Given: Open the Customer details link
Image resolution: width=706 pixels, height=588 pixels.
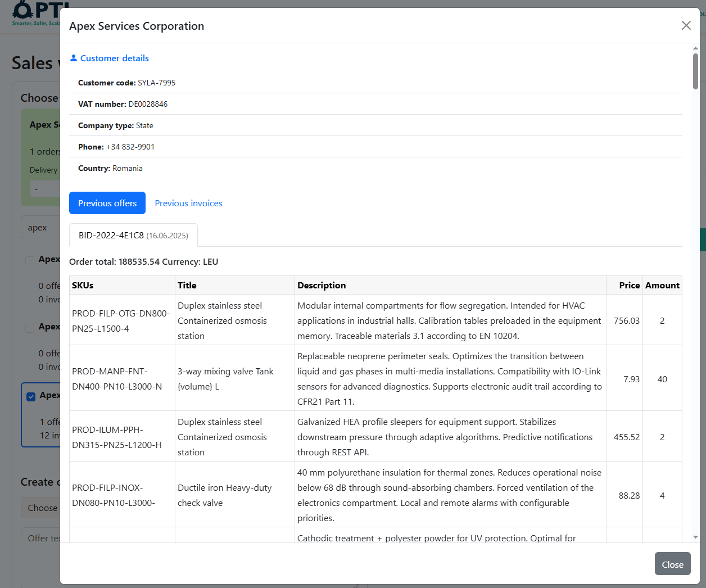Looking at the screenshot, I should [114, 58].
